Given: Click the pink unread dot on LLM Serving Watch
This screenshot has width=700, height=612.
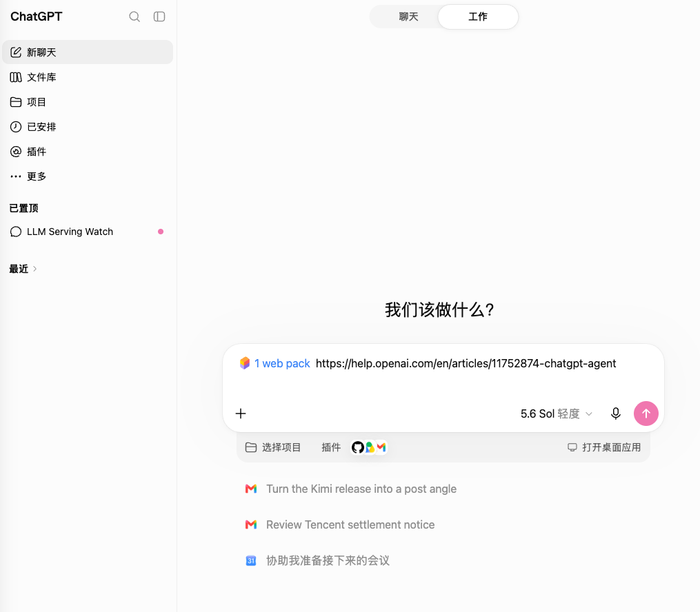Looking at the screenshot, I should point(161,232).
